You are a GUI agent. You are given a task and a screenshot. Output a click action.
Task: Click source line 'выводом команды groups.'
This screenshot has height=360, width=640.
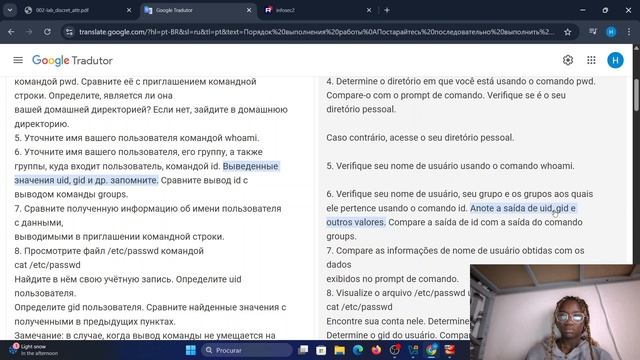(71, 194)
